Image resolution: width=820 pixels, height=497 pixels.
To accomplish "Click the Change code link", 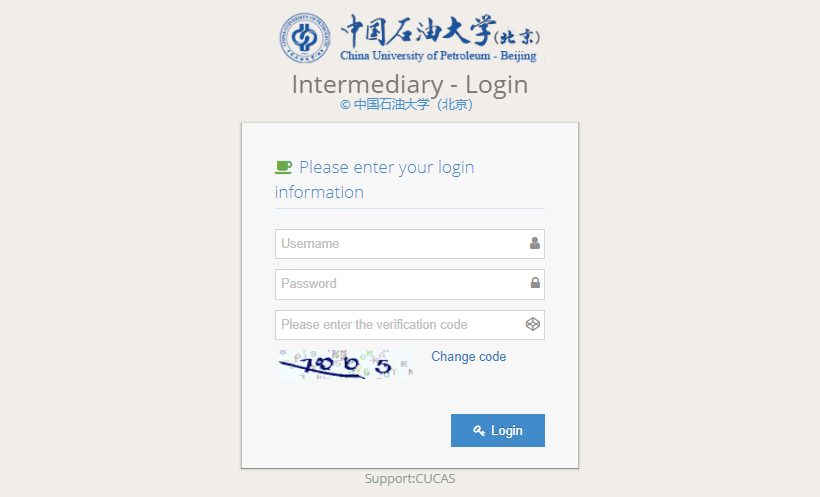I will click(469, 357).
